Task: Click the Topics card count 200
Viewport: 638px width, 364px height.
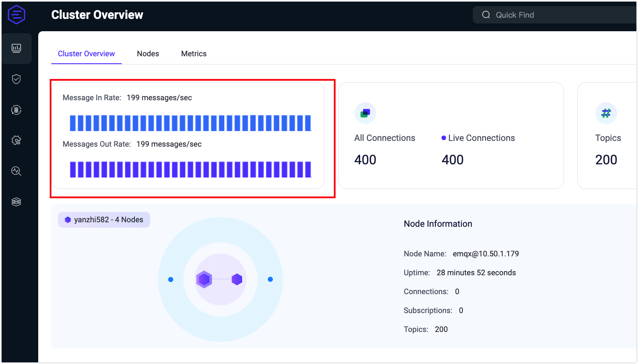Action: pos(606,160)
